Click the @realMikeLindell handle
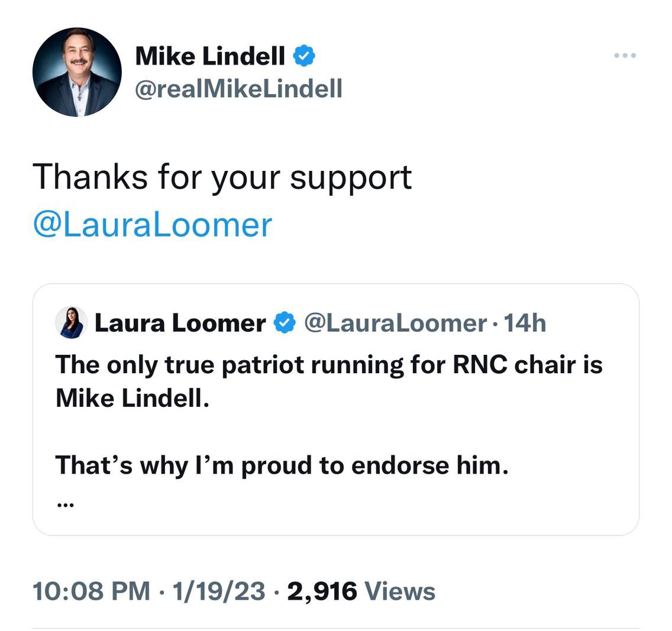The image size is (672, 631). 238,89
